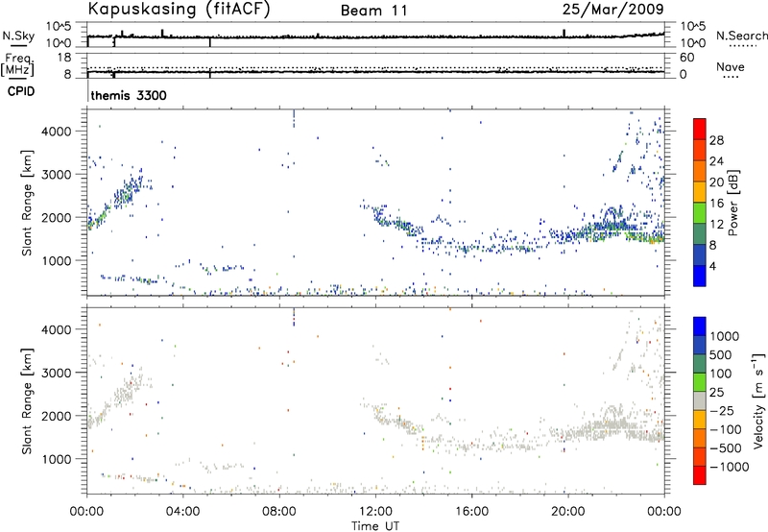This screenshot has width=768, height=532.
Task: Click the 16:00 time tick label
Action: 471,512
